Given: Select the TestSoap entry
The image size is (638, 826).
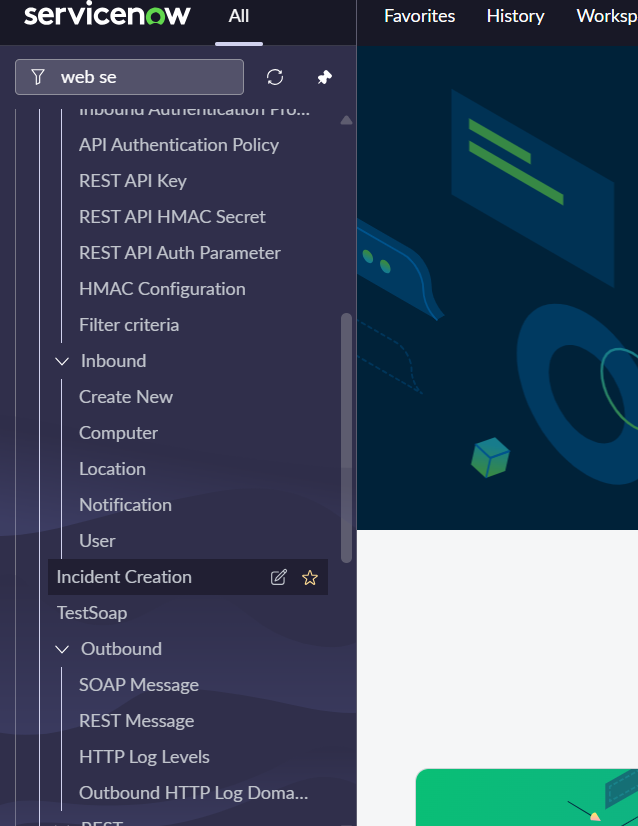Looking at the screenshot, I should 92,613.
